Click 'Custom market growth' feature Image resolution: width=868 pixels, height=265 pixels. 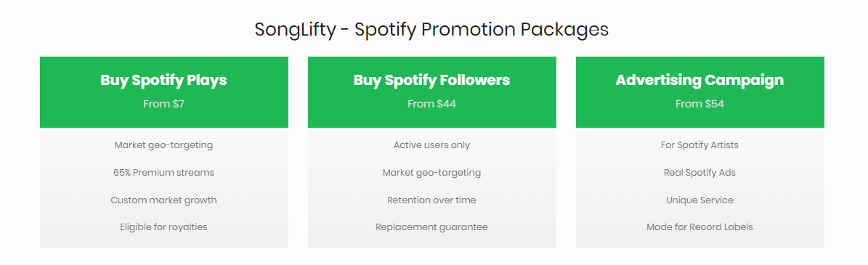[164, 200]
